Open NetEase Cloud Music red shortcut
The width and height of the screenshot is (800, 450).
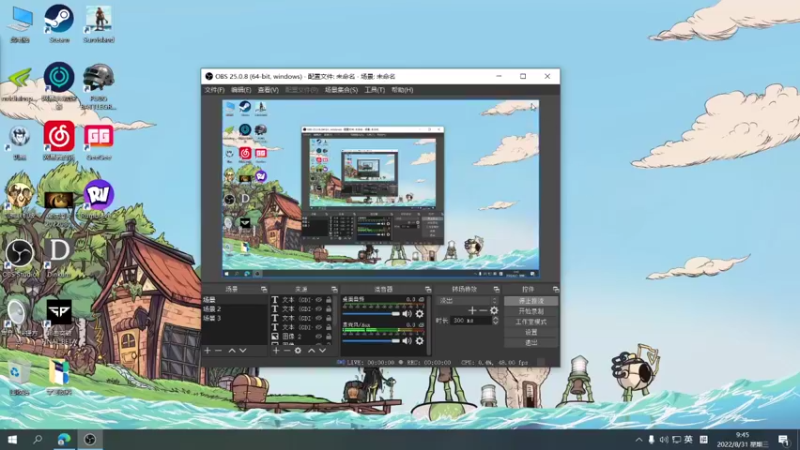[59, 141]
